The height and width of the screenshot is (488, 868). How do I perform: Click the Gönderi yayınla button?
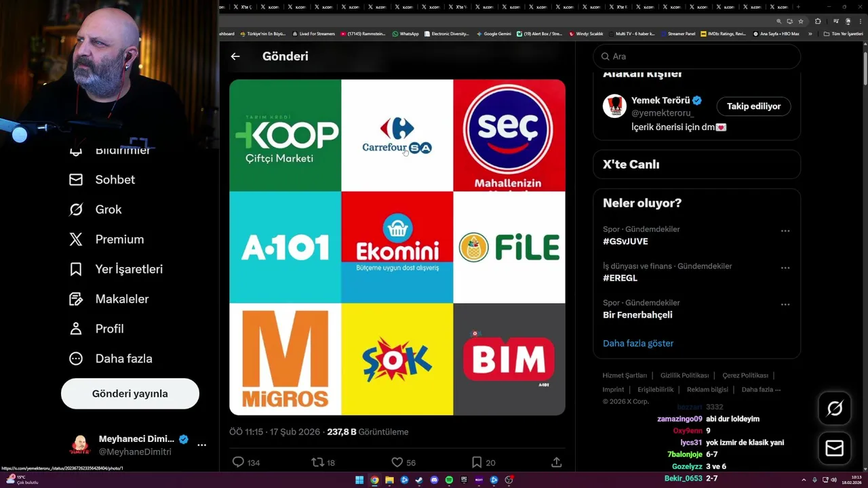130,394
